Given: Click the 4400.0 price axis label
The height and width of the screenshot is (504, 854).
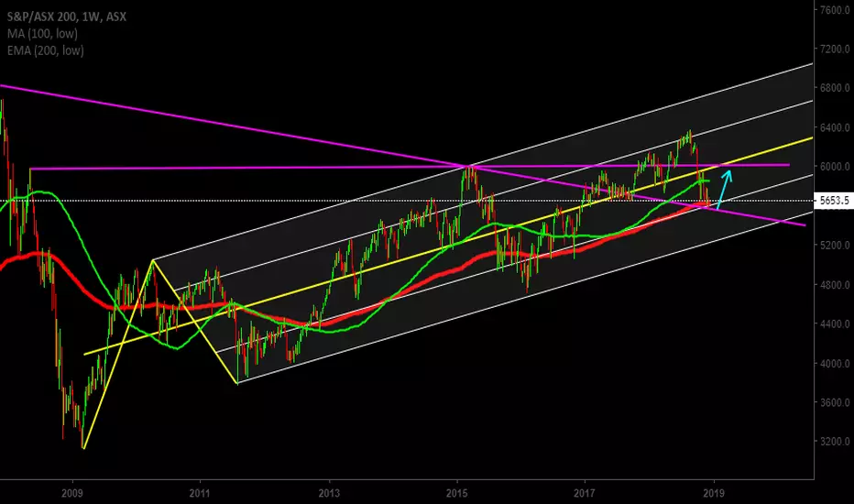Looking at the screenshot, I should coord(835,323).
